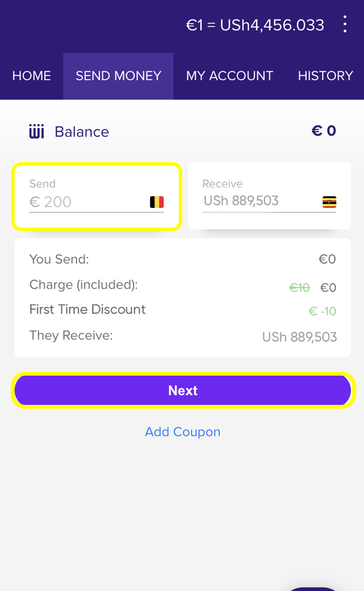364x591 pixels.
Task: Open the three-dot overflow menu
Action: coord(345,24)
